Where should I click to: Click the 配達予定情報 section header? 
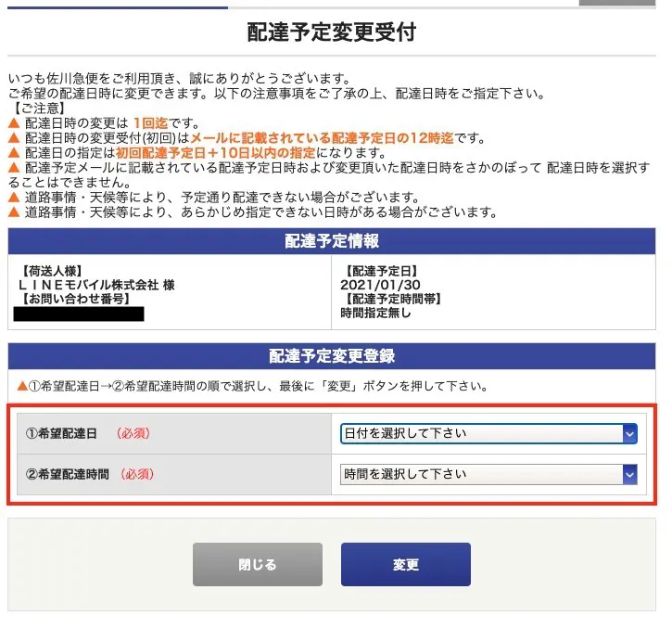click(x=331, y=241)
